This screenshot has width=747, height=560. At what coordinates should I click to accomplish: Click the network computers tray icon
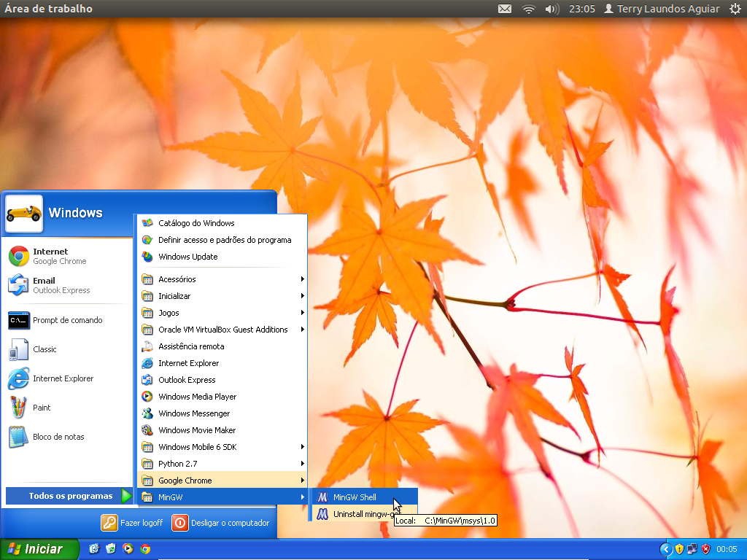(692, 549)
